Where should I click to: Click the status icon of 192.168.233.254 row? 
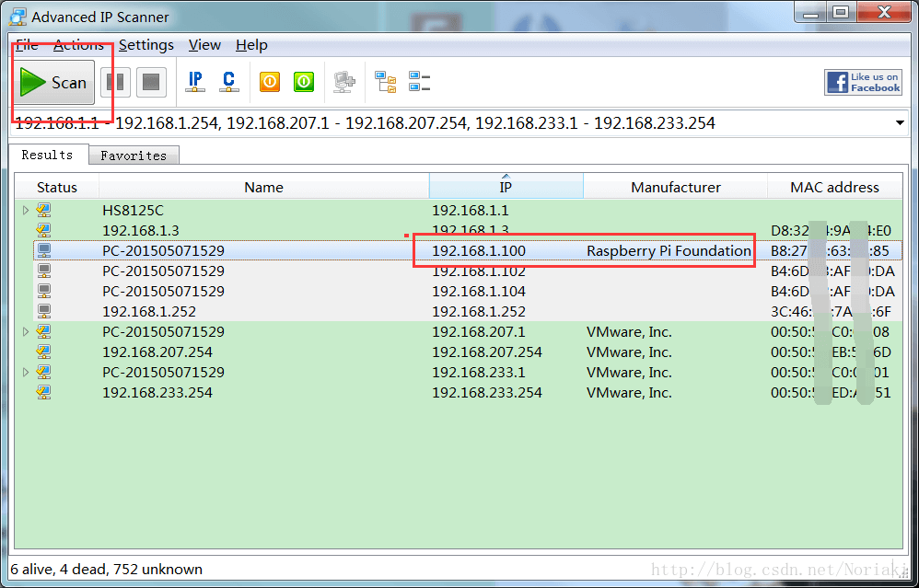coord(44,392)
